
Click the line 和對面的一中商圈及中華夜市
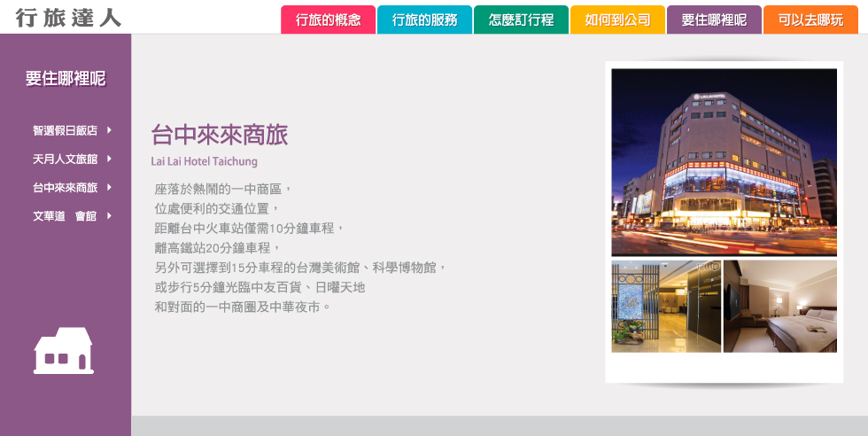click(243, 307)
